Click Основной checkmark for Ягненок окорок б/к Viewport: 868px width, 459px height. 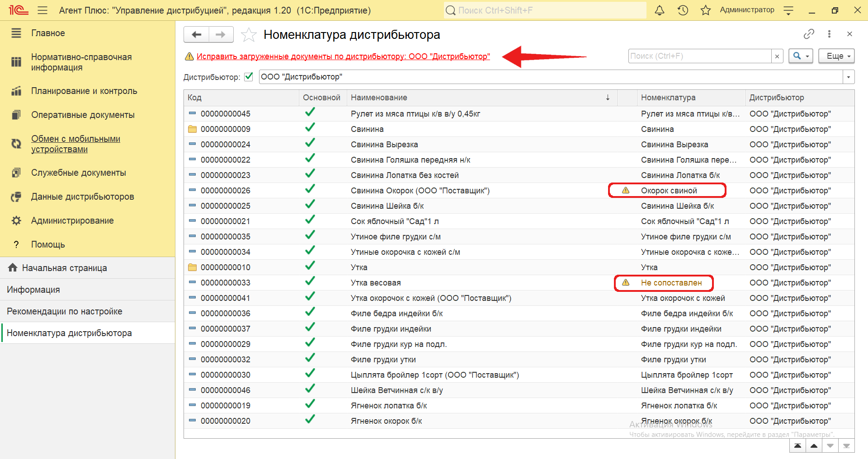310,420
